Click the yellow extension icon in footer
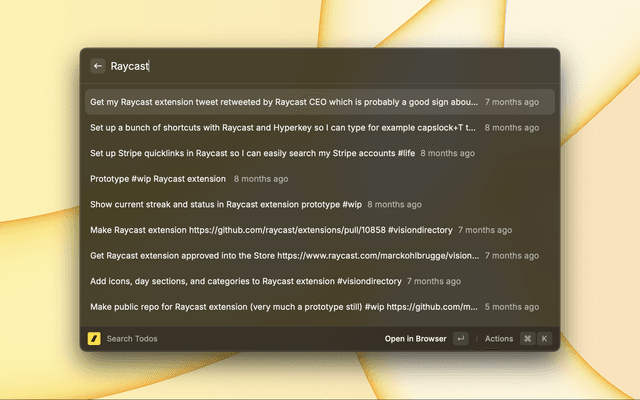 (94, 339)
